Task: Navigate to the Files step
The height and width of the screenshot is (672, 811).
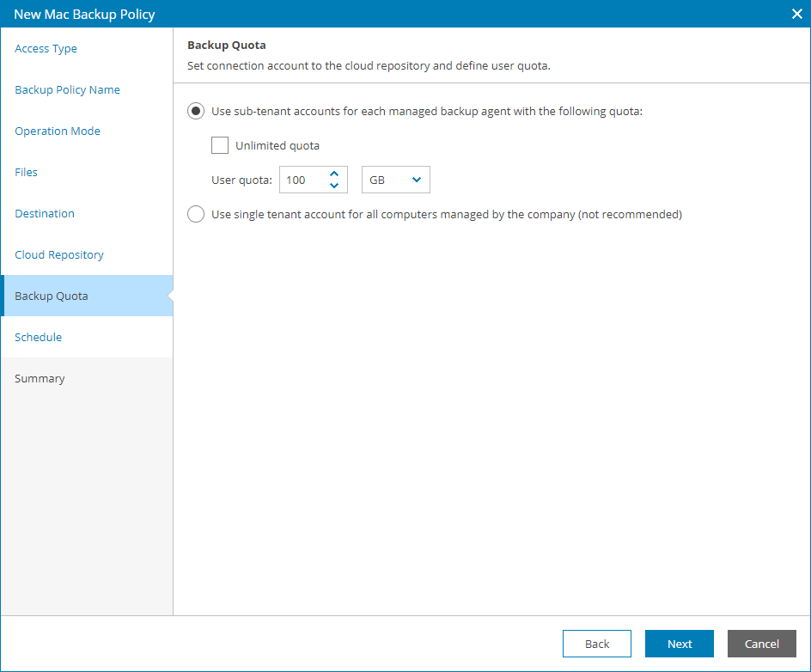Action: pyautogui.click(x=26, y=172)
